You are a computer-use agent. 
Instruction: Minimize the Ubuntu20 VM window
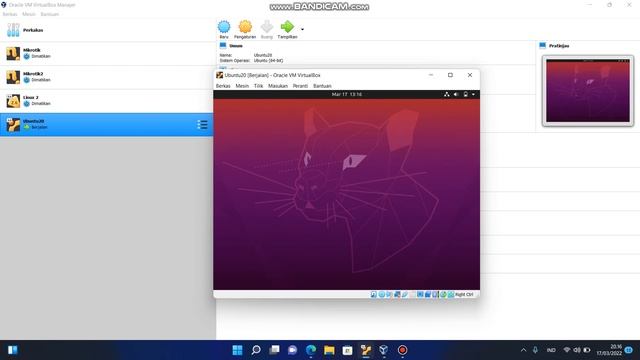coord(431,75)
